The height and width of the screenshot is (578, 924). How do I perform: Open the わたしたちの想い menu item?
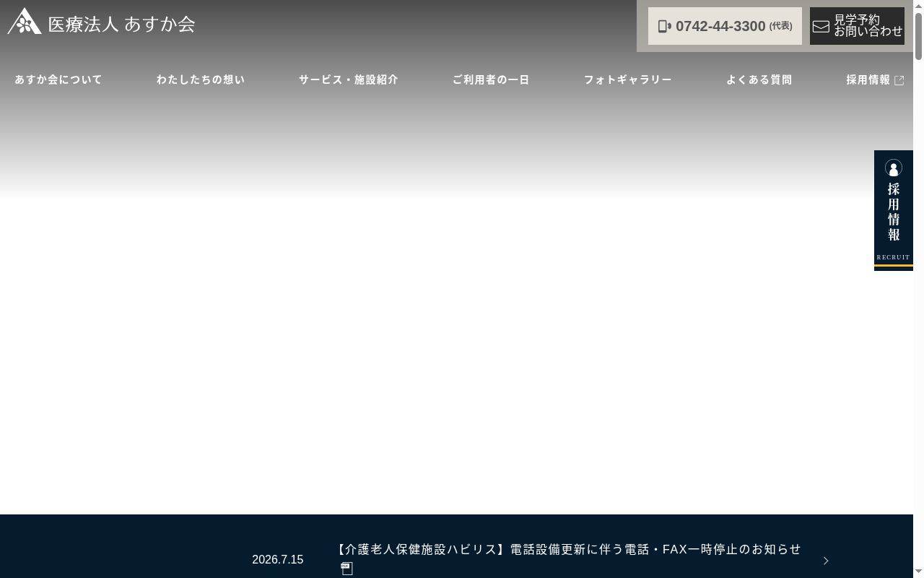tap(201, 79)
